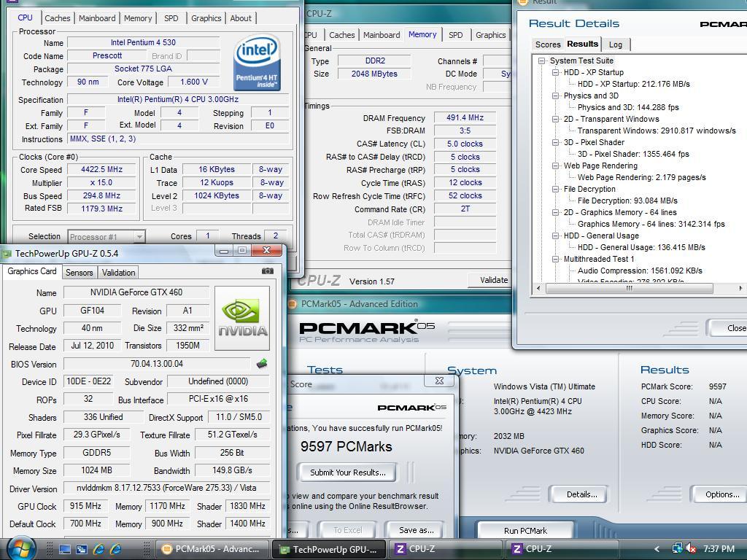Click the TechPowerUp GPU-Z taskbar button

pos(329,549)
